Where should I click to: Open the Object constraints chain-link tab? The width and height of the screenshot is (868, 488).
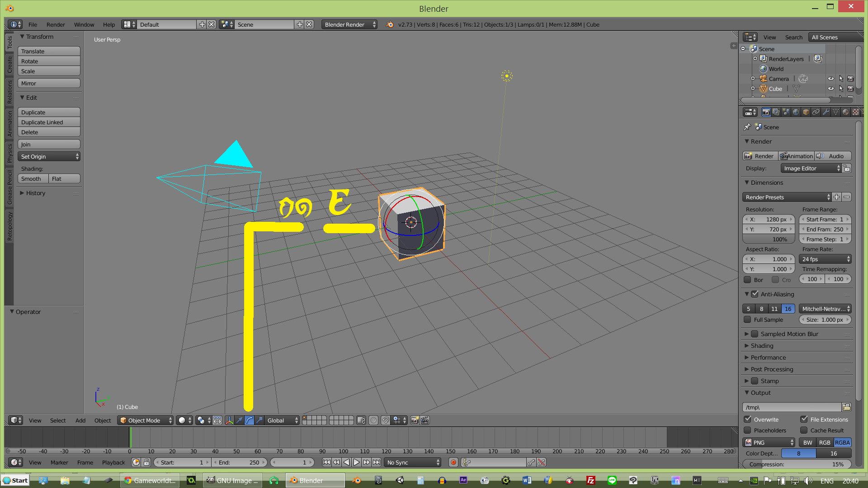click(x=816, y=112)
